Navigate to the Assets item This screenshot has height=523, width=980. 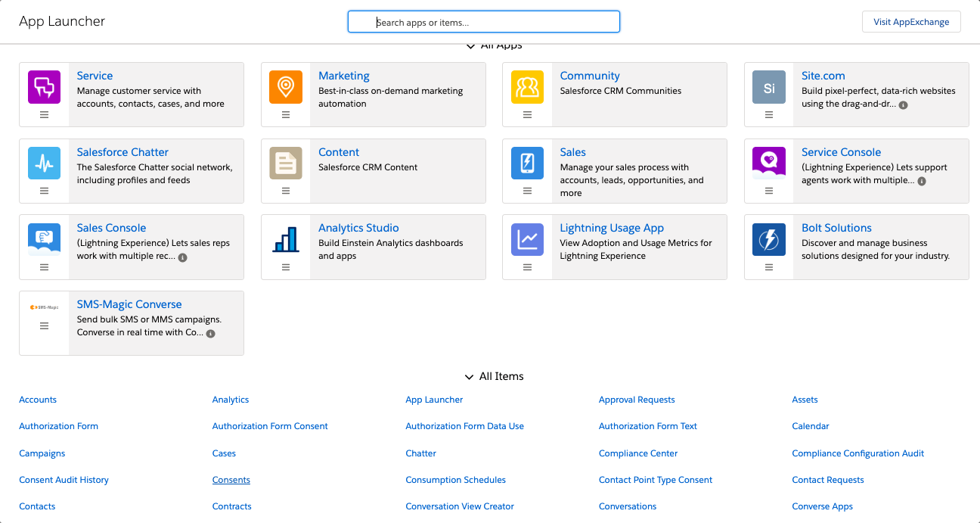click(805, 400)
